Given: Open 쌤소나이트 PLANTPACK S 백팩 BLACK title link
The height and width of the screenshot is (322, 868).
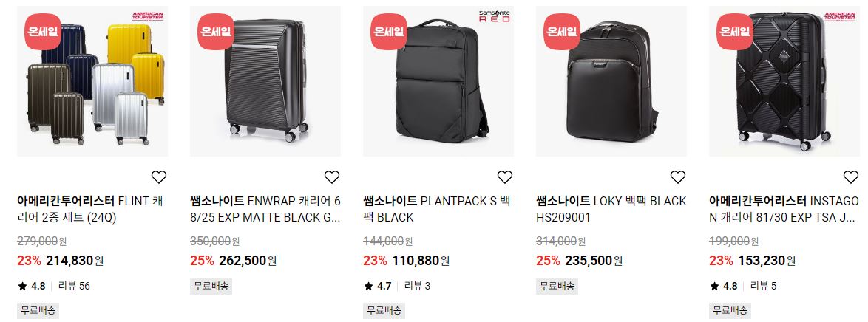Looking at the screenshot, I should [x=437, y=209].
